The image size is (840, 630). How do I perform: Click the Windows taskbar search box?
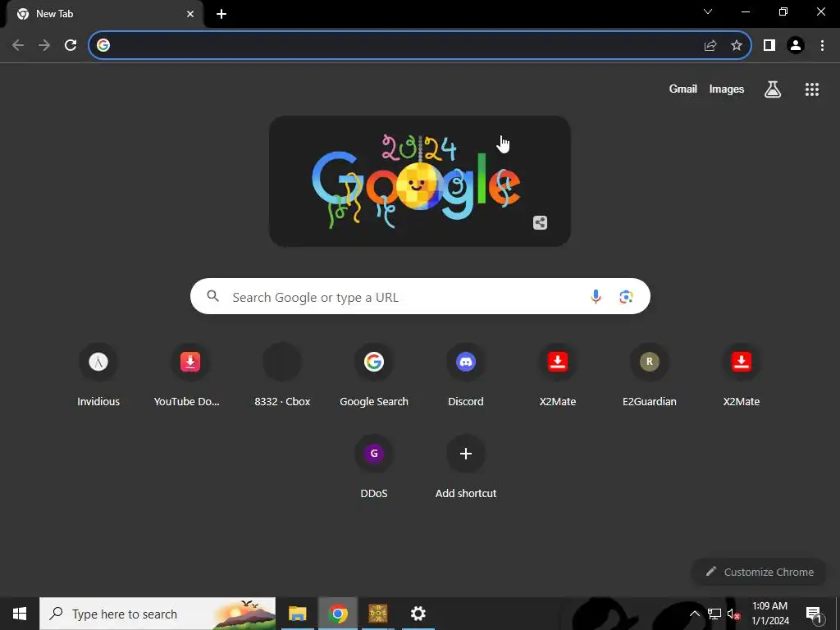(x=157, y=614)
